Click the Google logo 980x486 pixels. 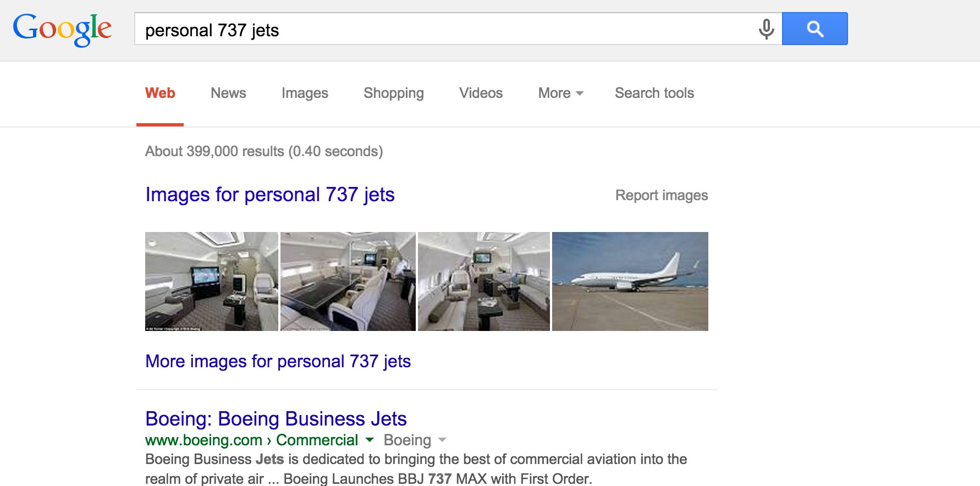(62, 30)
